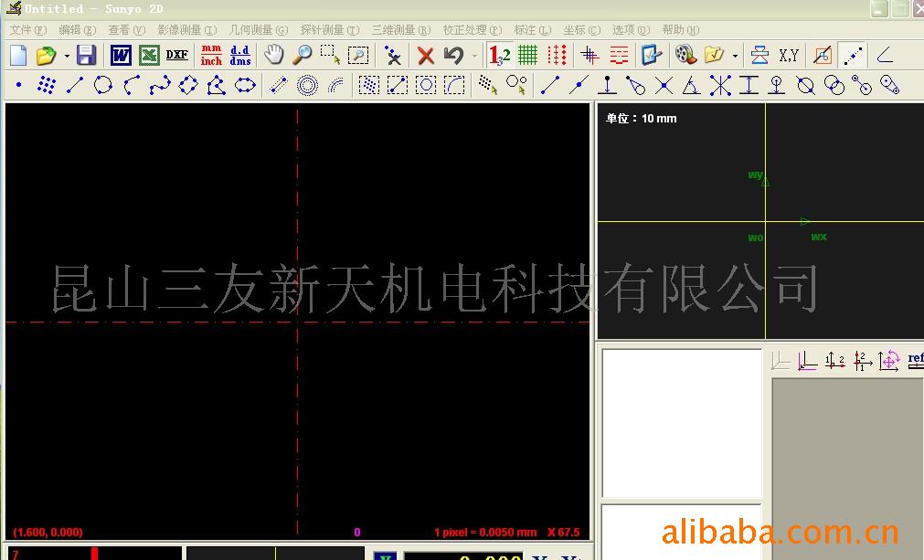Image resolution: width=924 pixels, height=560 pixels.
Task: Click the red dotted grid icon
Action: click(x=557, y=56)
